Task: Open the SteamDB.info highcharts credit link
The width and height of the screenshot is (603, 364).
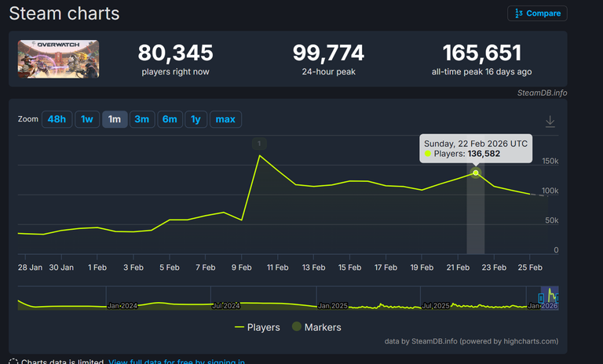Action: pyautogui.click(x=471, y=341)
